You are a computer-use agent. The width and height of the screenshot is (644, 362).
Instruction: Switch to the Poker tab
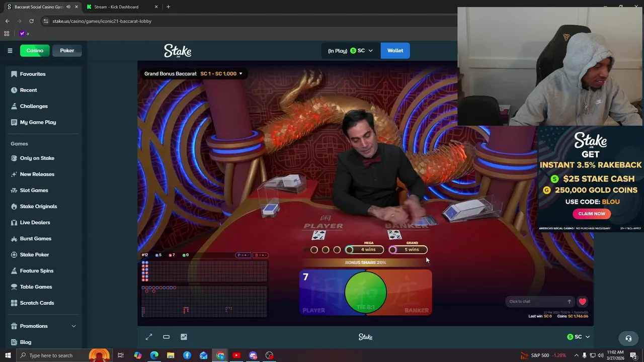(x=67, y=50)
